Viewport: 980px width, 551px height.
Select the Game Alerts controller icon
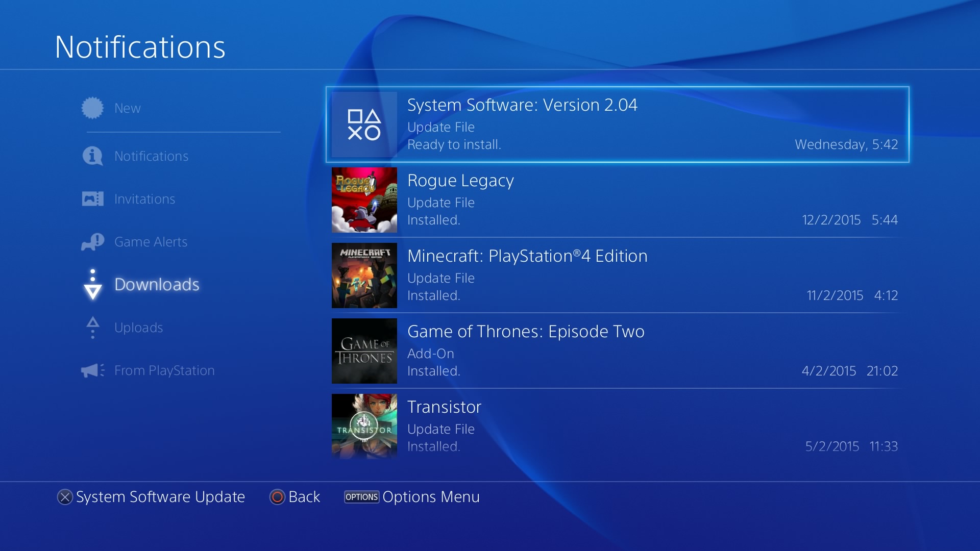click(x=92, y=242)
